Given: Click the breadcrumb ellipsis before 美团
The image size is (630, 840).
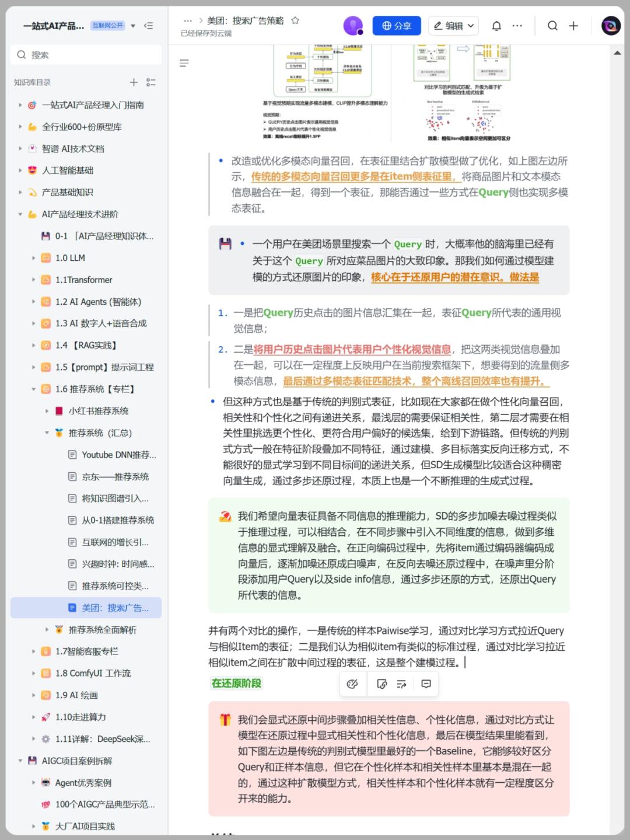Looking at the screenshot, I should pyautogui.click(x=188, y=20).
